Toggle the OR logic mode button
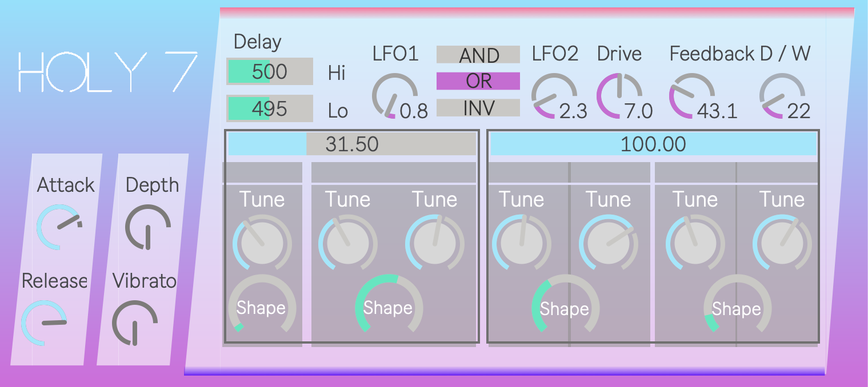The image size is (868, 387). click(x=478, y=81)
